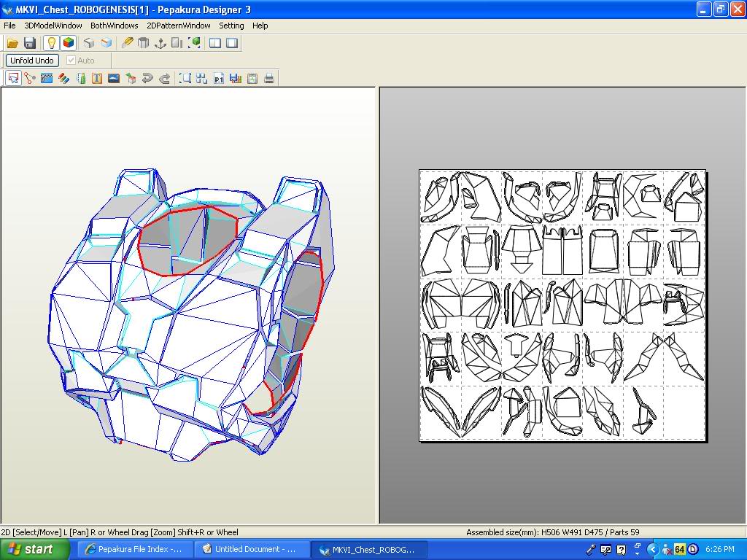
Task: Switch to Untitled Document taskbar window
Action: coord(252,550)
